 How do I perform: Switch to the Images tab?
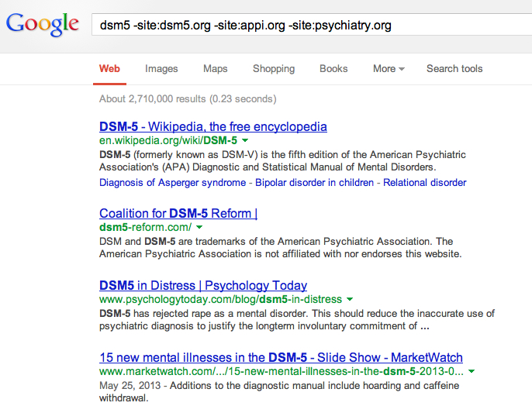pos(161,68)
